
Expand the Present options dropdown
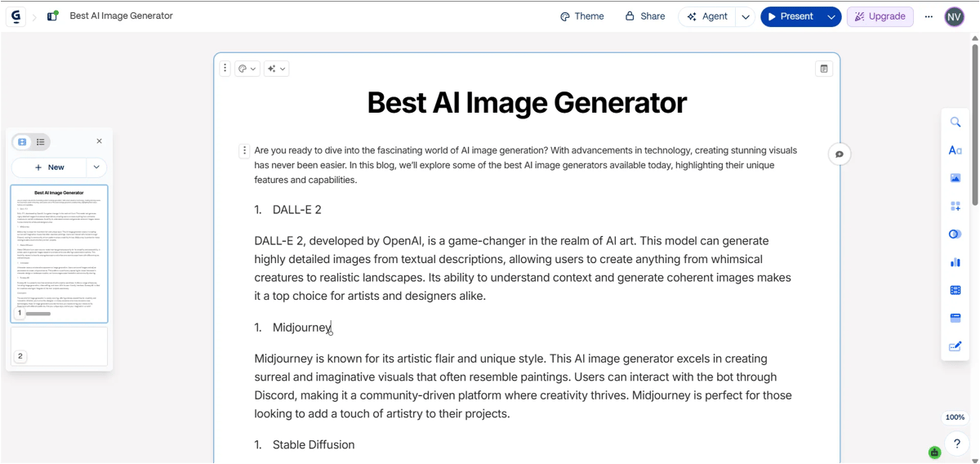pyautogui.click(x=831, y=16)
